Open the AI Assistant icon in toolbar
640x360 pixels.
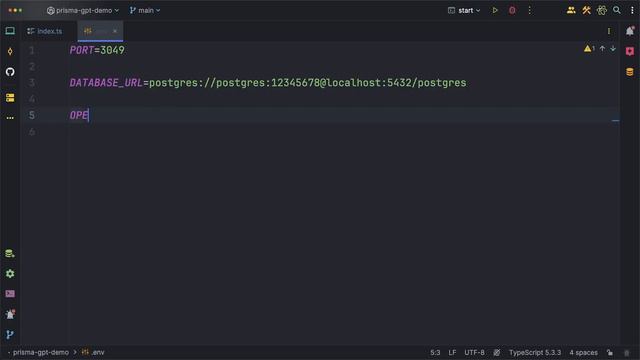point(602,10)
